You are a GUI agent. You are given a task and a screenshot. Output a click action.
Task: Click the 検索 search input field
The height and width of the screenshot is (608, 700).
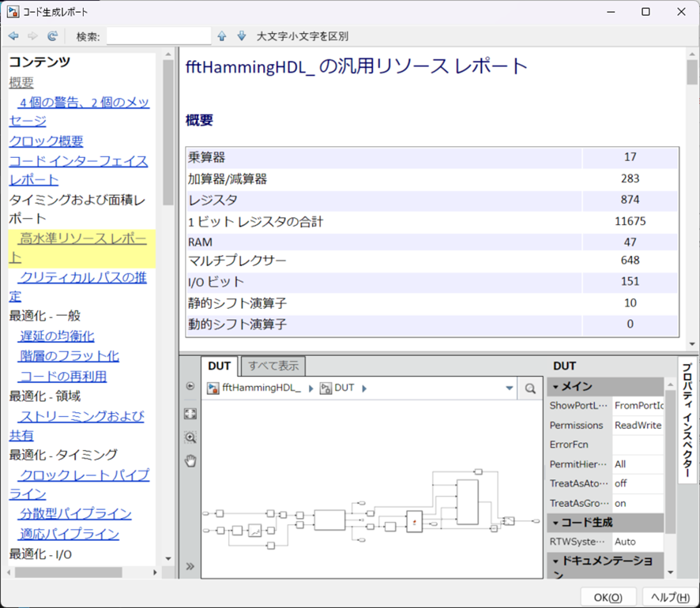tap(158, 36)
